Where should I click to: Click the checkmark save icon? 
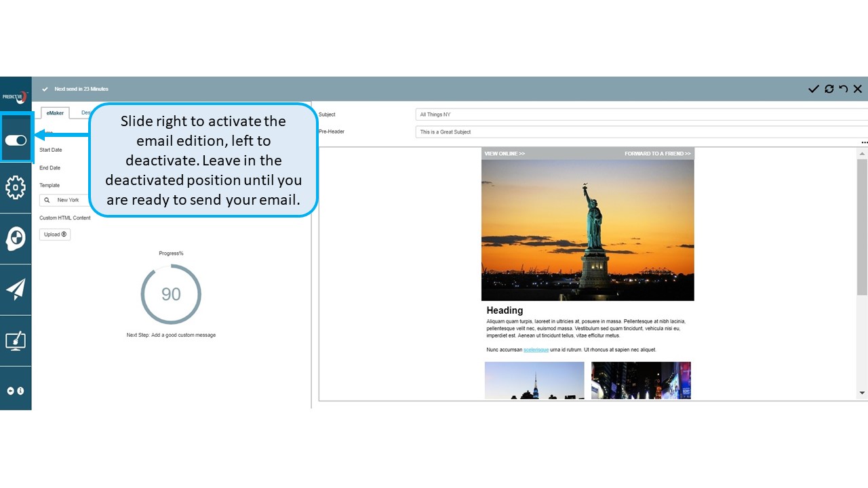click(x=814, y=89)
